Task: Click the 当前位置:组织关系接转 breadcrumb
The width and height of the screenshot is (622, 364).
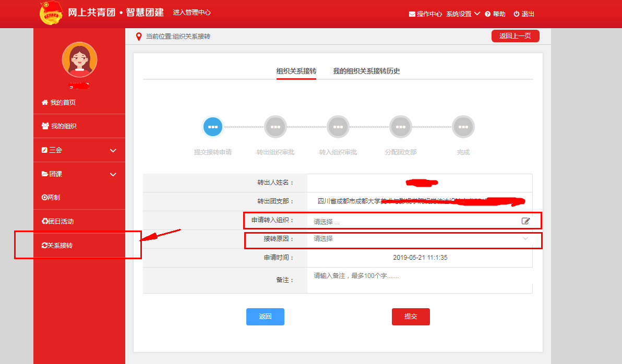Action: [x=178, y=37]
